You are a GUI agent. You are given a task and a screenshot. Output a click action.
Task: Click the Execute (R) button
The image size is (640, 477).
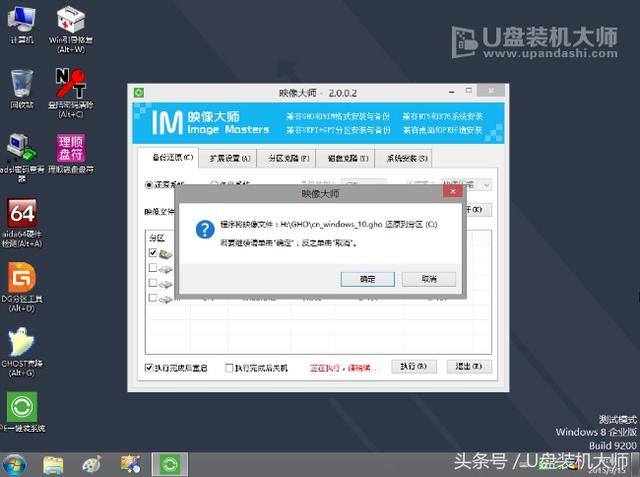[x=413, y=366]
